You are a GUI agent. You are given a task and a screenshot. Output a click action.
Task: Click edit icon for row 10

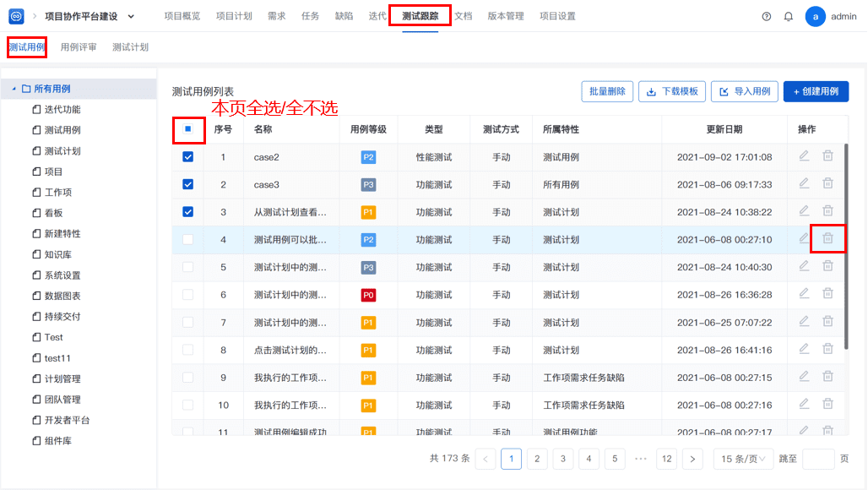[x=804, y=404]
